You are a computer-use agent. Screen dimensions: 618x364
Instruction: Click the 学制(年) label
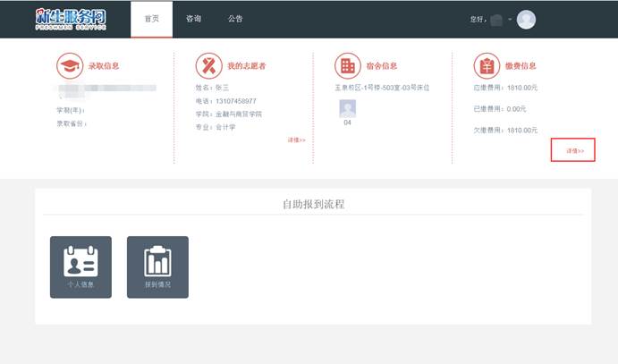71,110
